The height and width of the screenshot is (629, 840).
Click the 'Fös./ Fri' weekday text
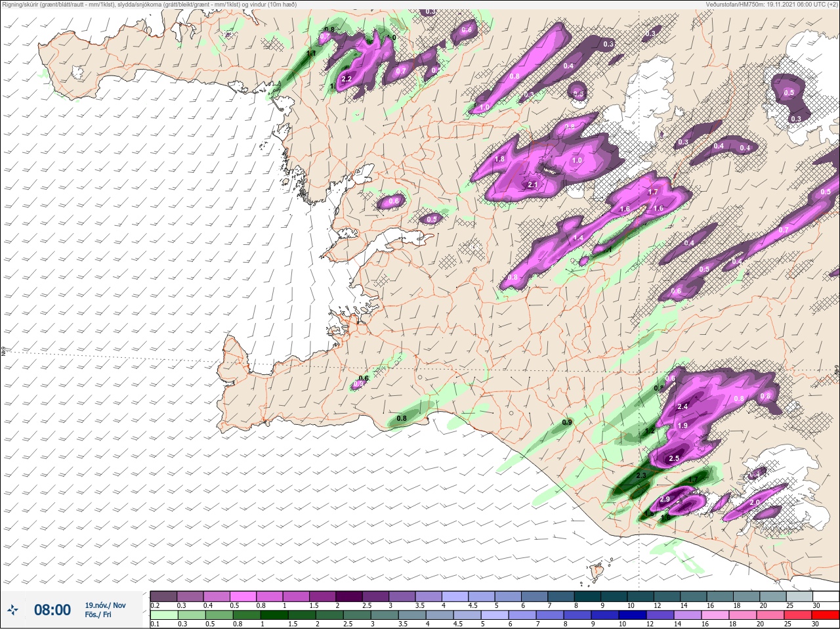pos(98,615)
